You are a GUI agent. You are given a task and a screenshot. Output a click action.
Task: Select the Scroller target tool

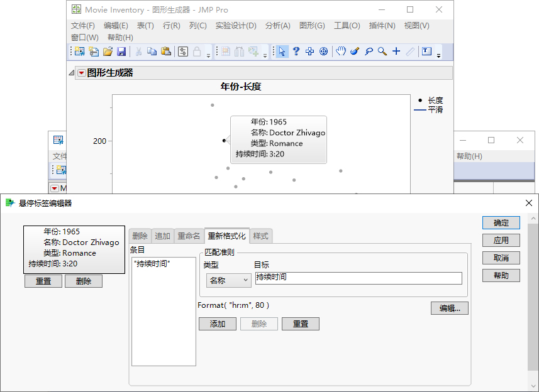tap(323, 52)
